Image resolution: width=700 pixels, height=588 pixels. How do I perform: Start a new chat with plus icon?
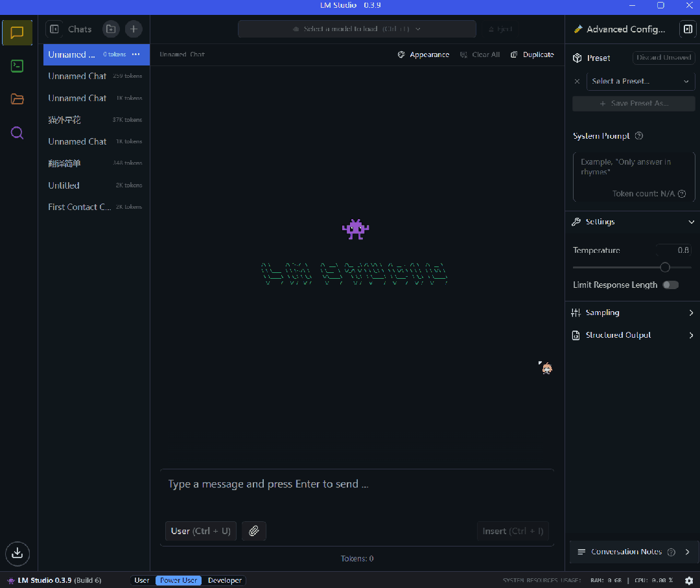pyautogui.click(x=133, y=29)
